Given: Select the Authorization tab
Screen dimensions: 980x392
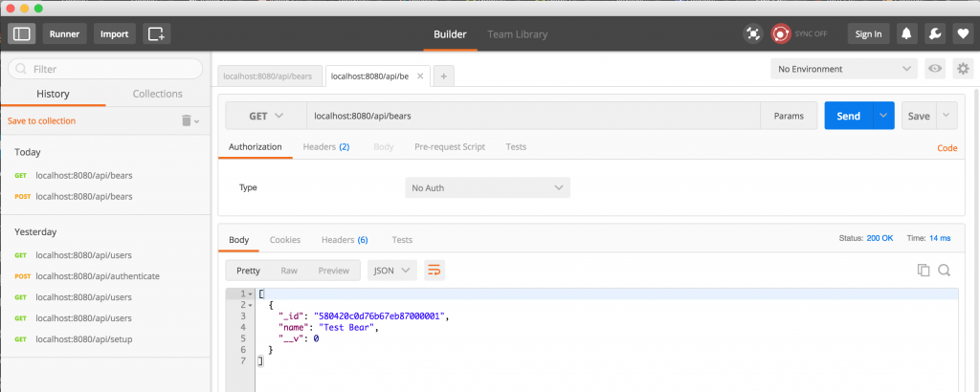Looking at the screenshot, I should coord(255,146).
